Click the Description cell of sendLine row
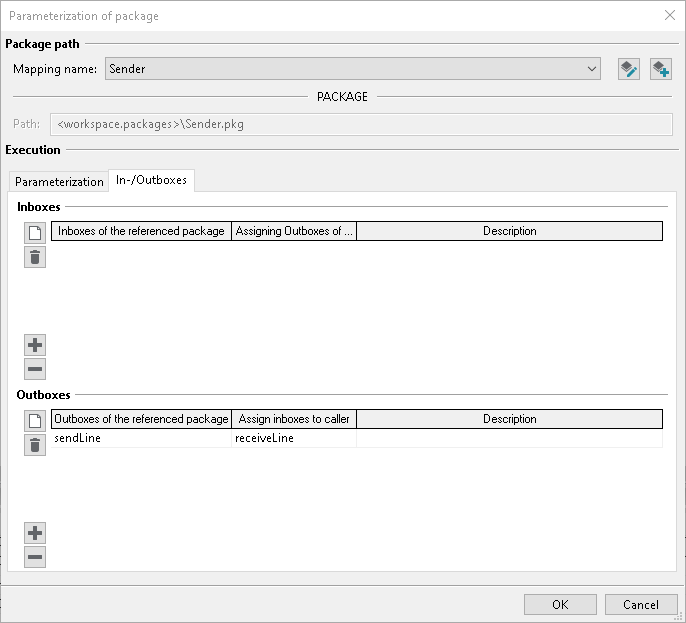The width and height of the screenshot is (686, 623). click(x=510, y=438)
